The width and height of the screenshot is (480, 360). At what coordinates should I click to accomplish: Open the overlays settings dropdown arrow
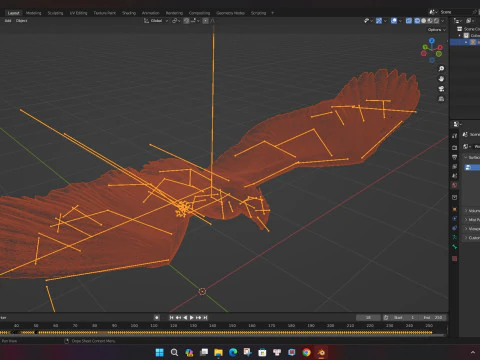pyautogui.click(x=400, y=21)
